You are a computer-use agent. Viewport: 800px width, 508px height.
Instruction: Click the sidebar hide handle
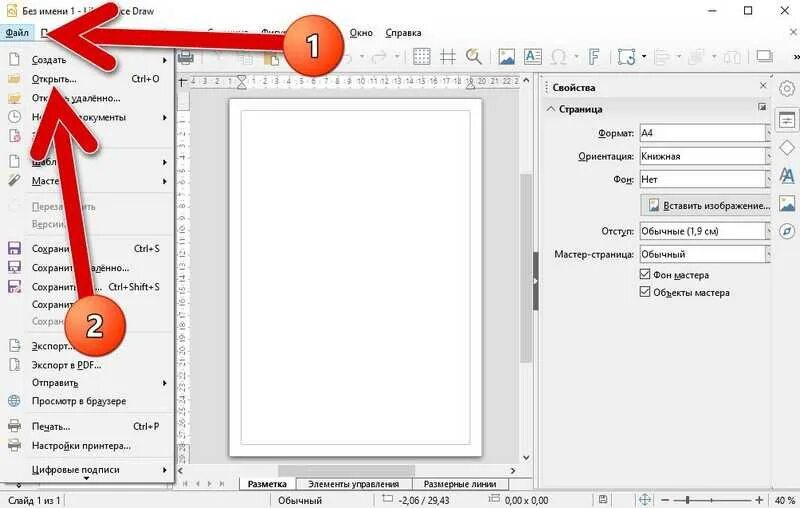tap(535, 281)
